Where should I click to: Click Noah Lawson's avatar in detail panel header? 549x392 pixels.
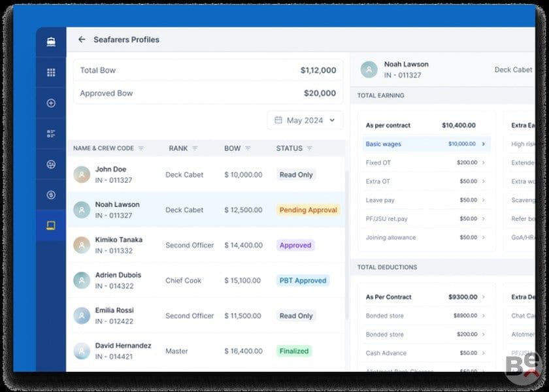pos(369,70)
